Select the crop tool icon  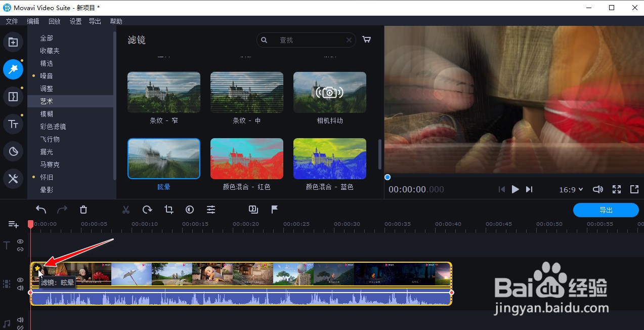tap(168, 210)
